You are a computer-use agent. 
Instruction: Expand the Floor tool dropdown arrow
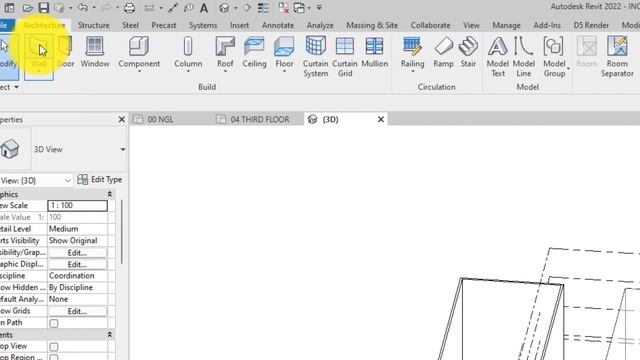[284, 71]
